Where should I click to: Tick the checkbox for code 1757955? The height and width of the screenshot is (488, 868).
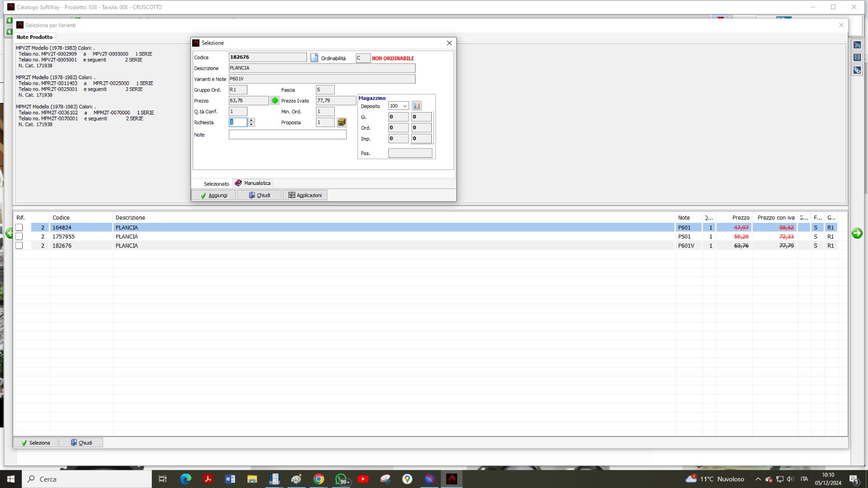pyautogui.click(x=20, y=236)
